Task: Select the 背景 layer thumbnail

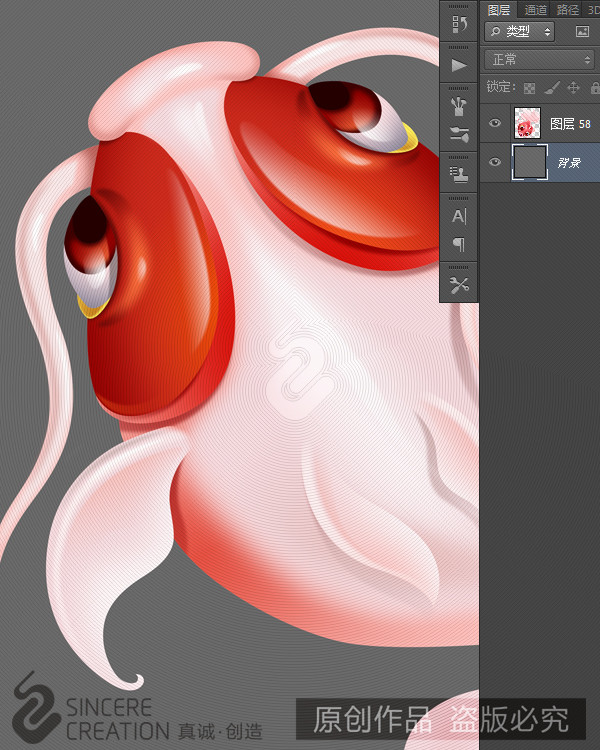Action: click(530, 162)
